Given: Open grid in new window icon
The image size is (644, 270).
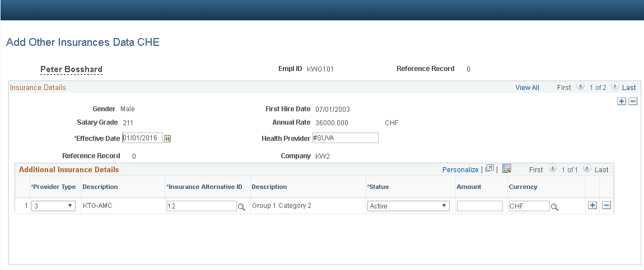Looking at the screenshot, I should coord(489,169).
